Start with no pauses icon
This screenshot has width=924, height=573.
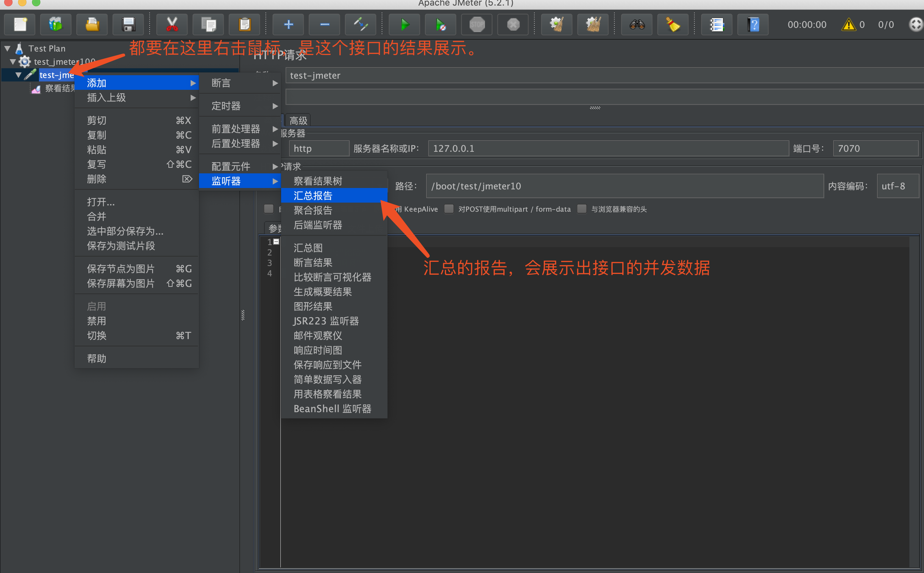point(440,25)
